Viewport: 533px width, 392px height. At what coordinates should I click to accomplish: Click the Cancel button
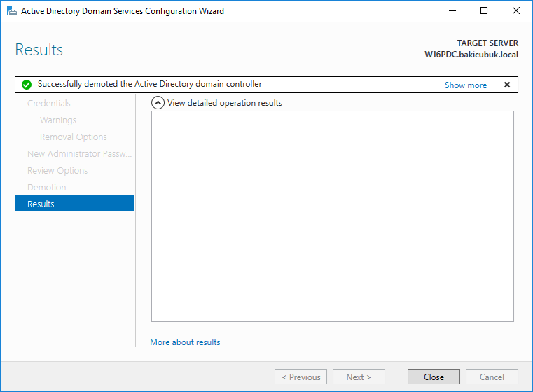(492, 377)
